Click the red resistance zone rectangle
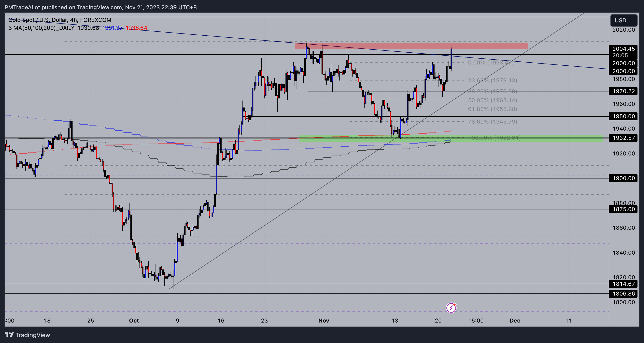Screen dimensions: 644x343 point(411,46)
